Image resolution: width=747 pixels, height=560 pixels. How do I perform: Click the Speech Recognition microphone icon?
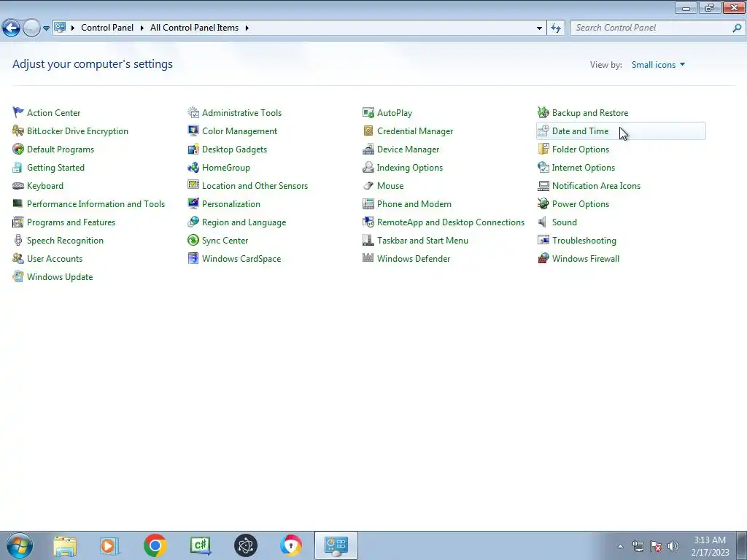tap(18, 240)
